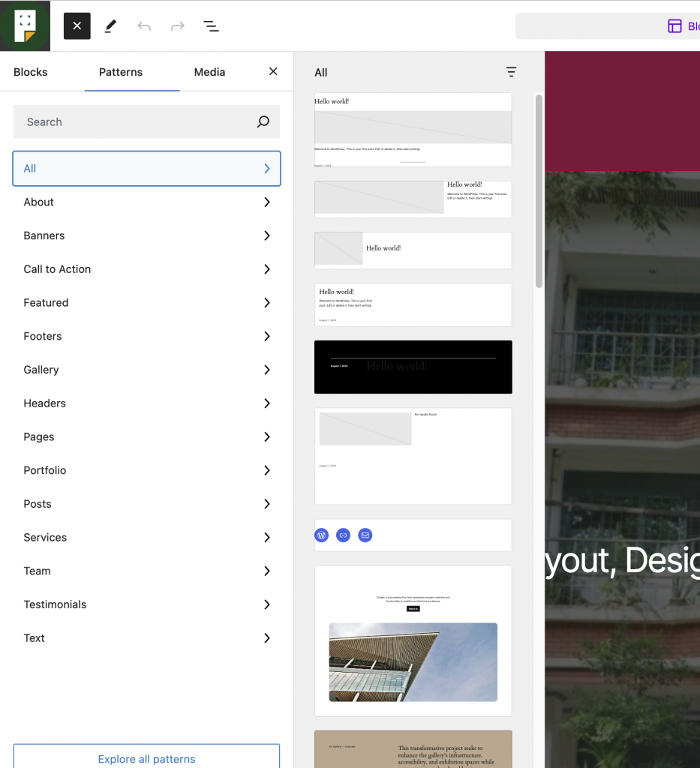Screen dimensions: 700x768
Task: Click the search magnifier icon
Action: [263, 121]
